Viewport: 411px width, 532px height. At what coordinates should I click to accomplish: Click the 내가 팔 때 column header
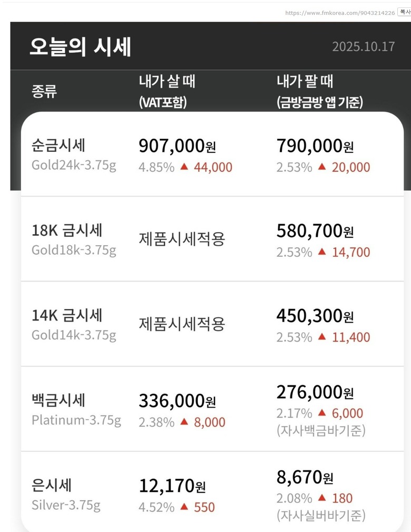tap(305, 82)
